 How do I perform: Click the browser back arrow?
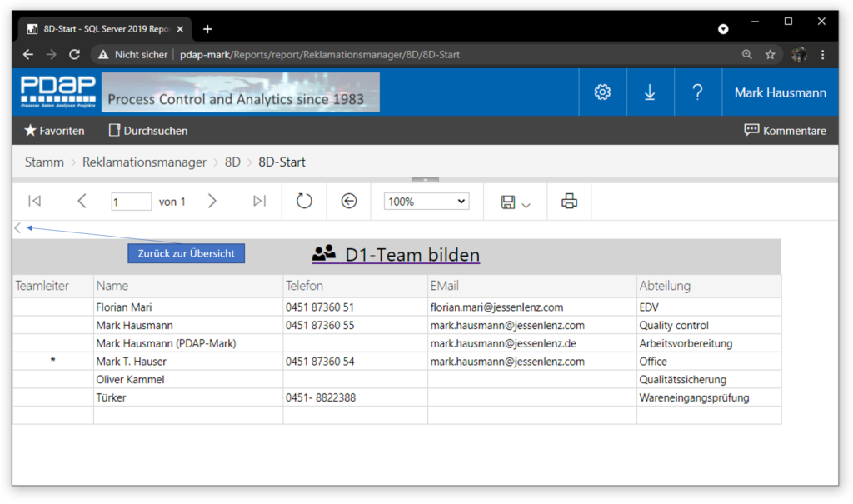pyautogui.click(x=28, y=54)
